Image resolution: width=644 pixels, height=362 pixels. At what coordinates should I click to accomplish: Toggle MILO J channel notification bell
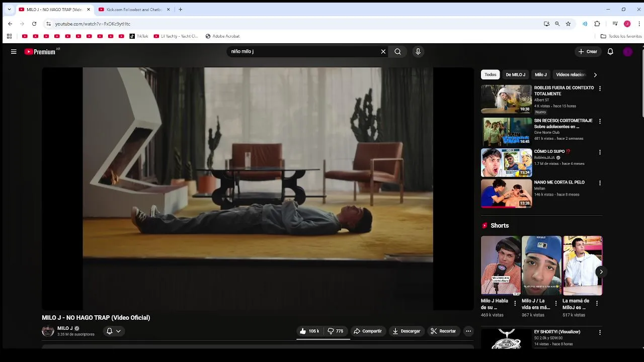(114, 331)
